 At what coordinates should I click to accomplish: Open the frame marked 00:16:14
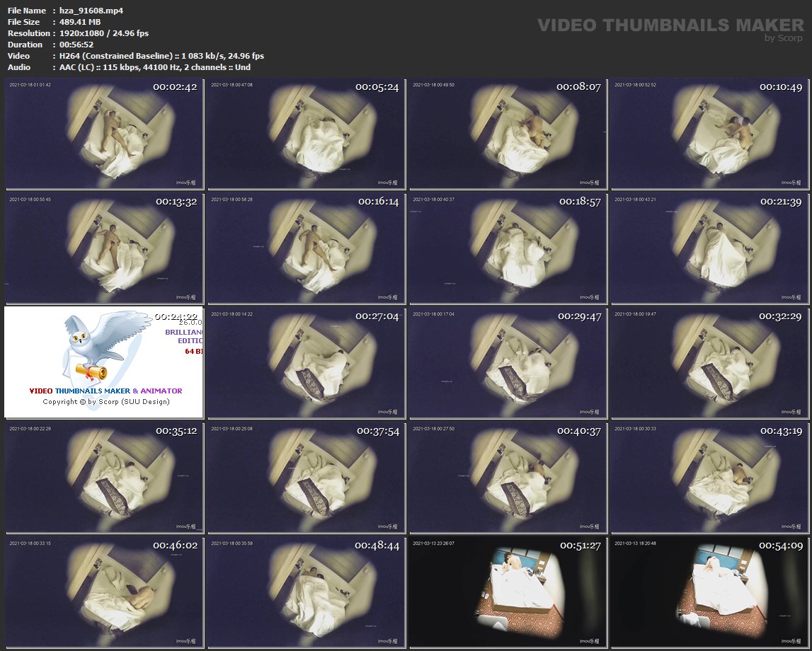tap(306, 248)
